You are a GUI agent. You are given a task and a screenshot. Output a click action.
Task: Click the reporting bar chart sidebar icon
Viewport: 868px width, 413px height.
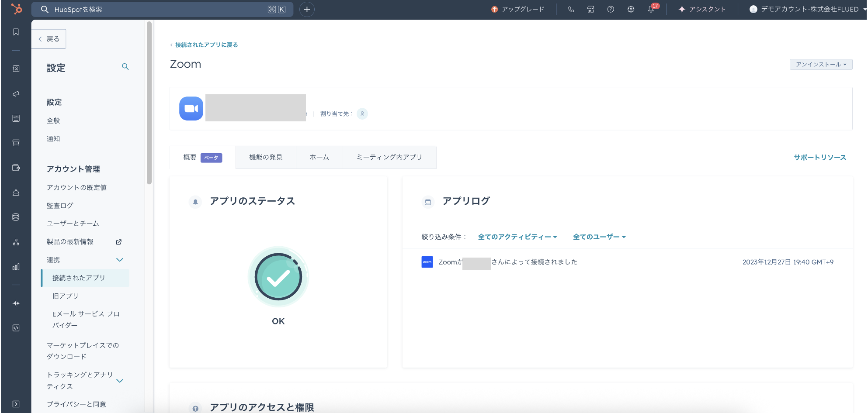16,267
